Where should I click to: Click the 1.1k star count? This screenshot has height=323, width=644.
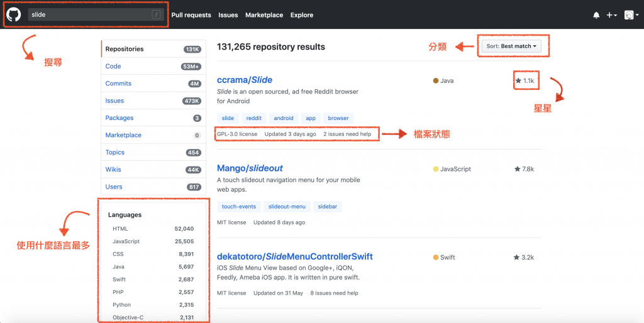(525, 81)
